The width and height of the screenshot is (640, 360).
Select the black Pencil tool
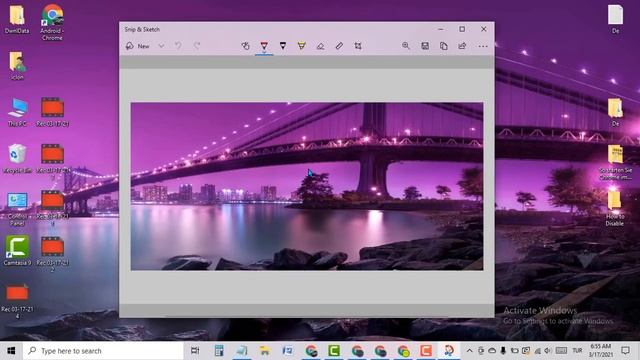pos(283,46)
